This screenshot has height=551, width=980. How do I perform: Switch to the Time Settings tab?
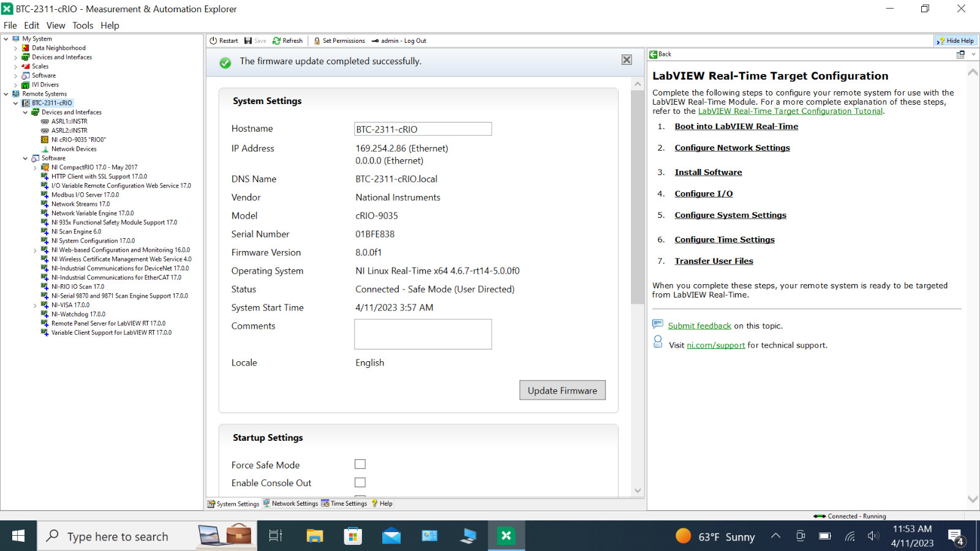point(344,504)
